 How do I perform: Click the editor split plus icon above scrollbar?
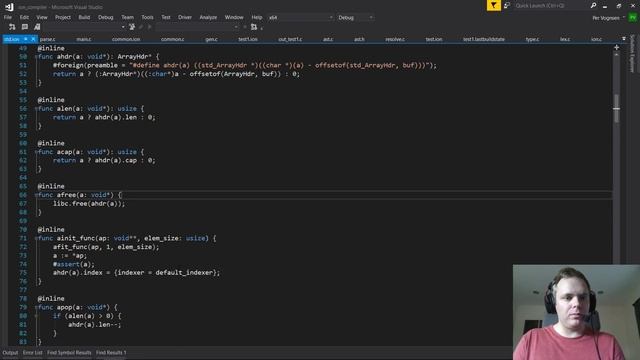616,48
